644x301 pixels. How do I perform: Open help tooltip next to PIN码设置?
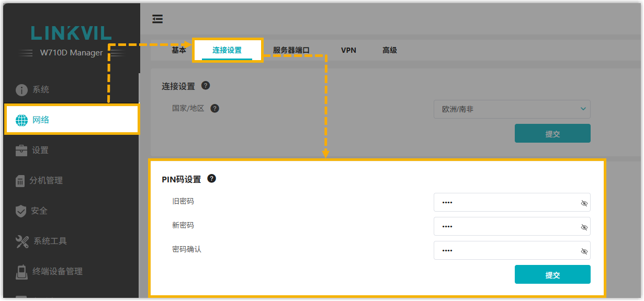click(211, 179)
